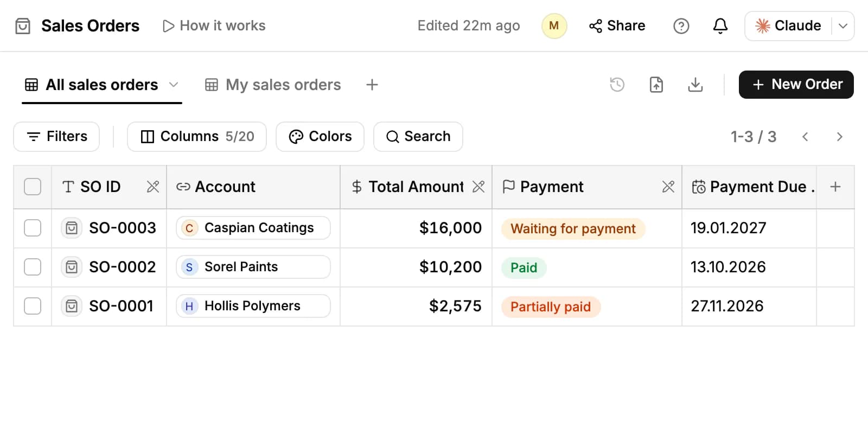Viewport: 868px width, 434px height.
Task: Click the Paid status tag
Action: (x=524, y=268)
